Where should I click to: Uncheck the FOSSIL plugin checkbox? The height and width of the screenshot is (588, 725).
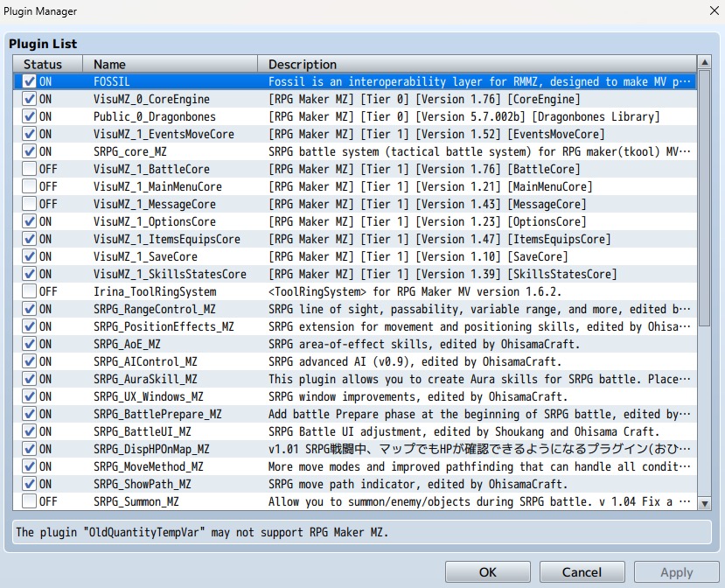29,81
